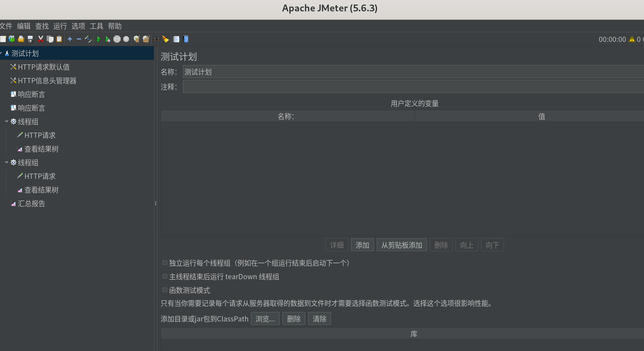644x351 pixels.
Task: Collapse the second 线程组 arrow
Action: point(7,162)
